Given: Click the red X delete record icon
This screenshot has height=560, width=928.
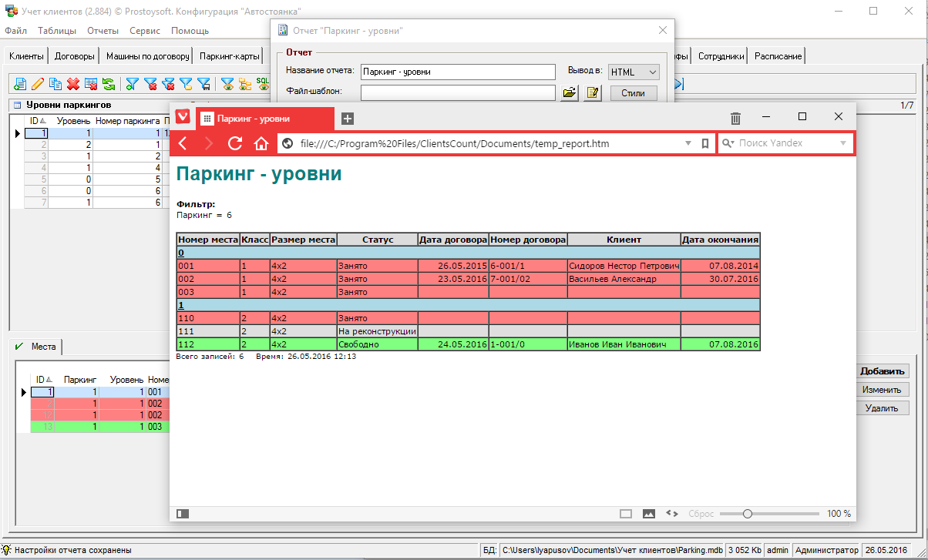Looking at the screenshot, I should tap(73, 84).
